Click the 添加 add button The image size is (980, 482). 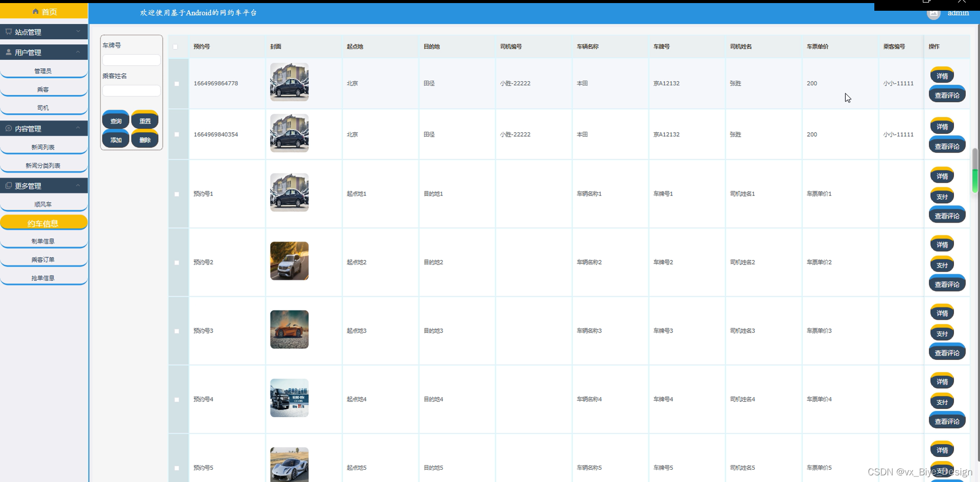tap(116, 139)
